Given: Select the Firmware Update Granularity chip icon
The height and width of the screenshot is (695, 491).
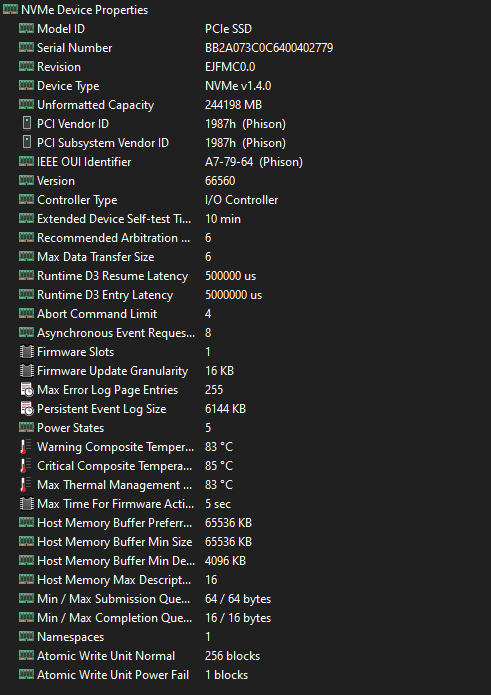Looking at the screenshot, I should pyautogui.click(x=27, y=371).
